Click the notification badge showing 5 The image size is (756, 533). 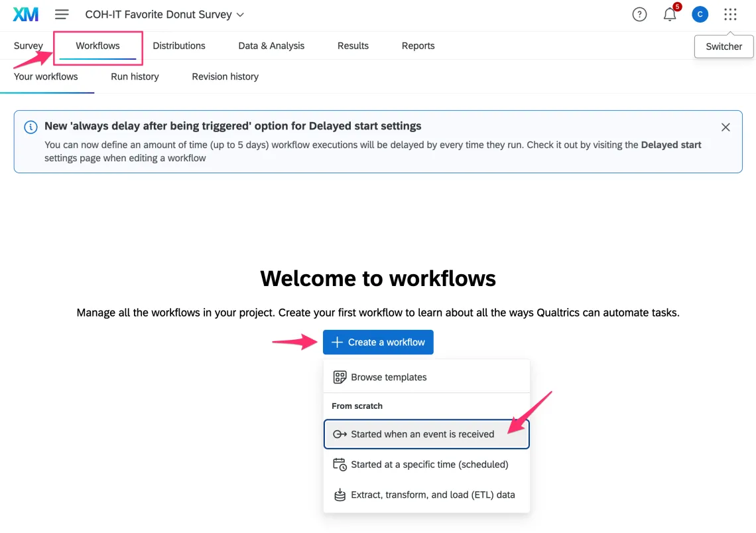tap(677, 7)
